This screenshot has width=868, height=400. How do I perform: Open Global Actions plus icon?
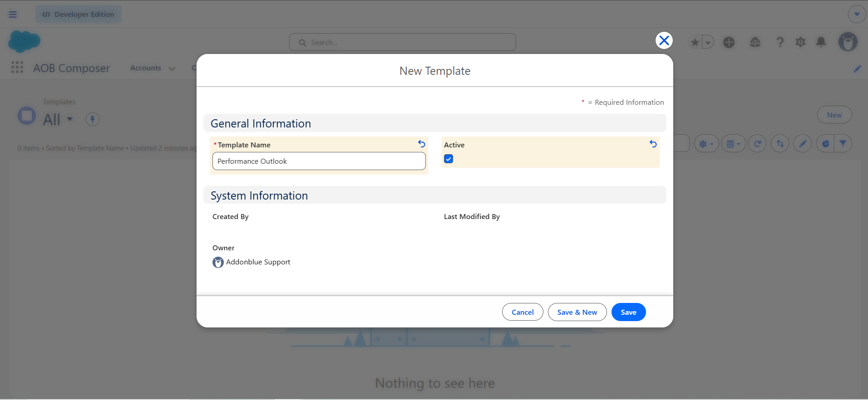click(729, 42)
